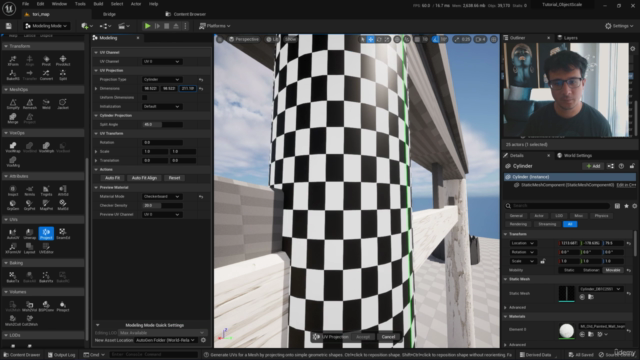Select the Inspect attributes tool
The image size is (640, 360).
pos(13,191)
